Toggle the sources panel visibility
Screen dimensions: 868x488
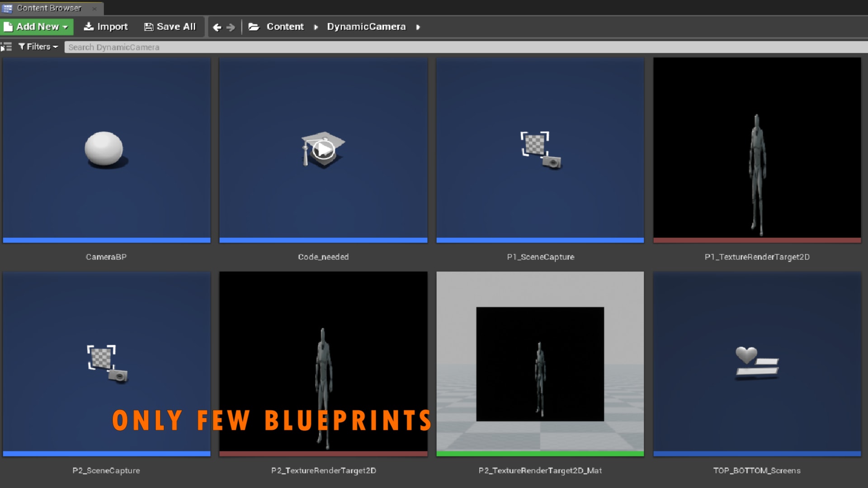(x=6, y=47)
